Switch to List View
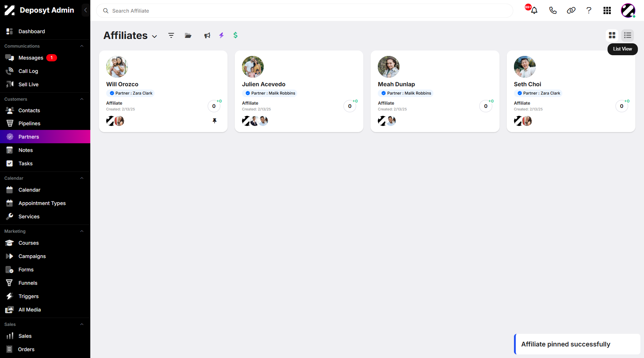The height and width of the screenshot is (358, 644). [x=628, y=35]
